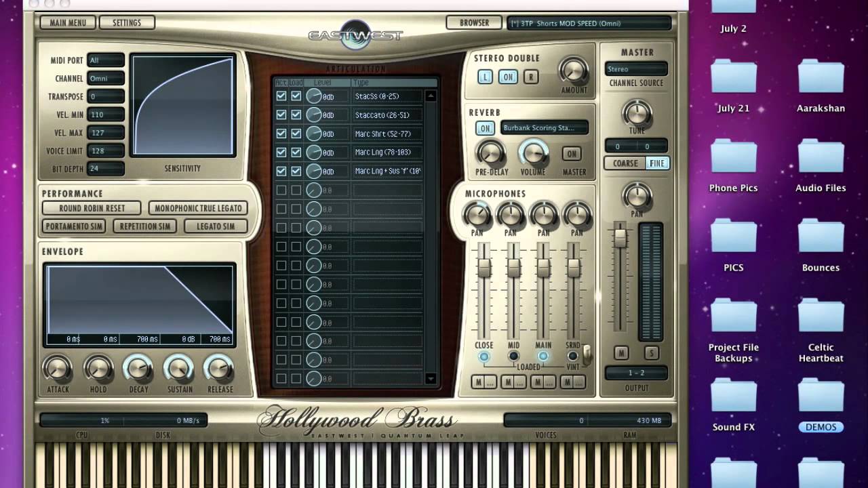Click the Mid mic loaded indicator light

pyautogui.click(x=513, y=357)
